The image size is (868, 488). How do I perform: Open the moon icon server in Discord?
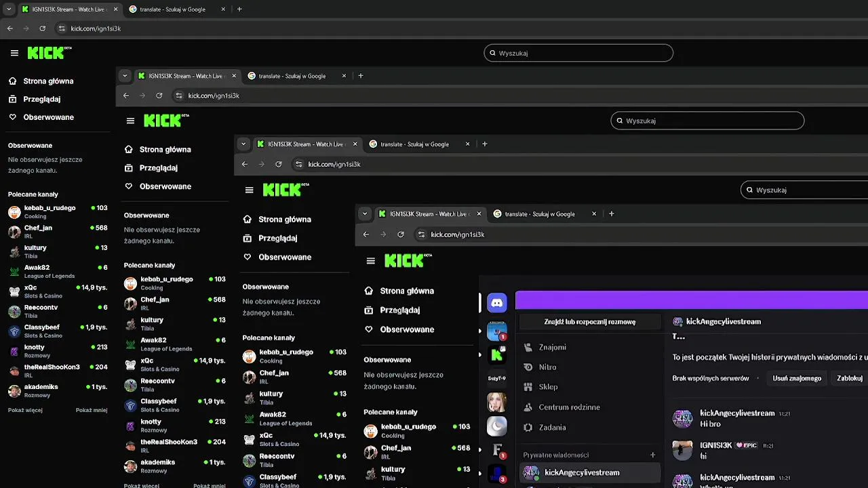(x=497, y=426)
